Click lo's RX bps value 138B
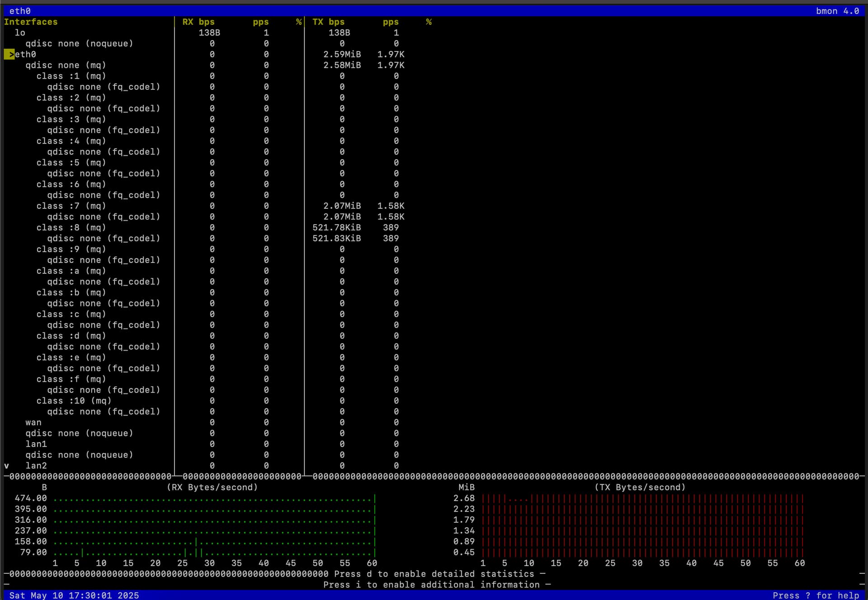The image size is (868, 600). coord(209,33)
